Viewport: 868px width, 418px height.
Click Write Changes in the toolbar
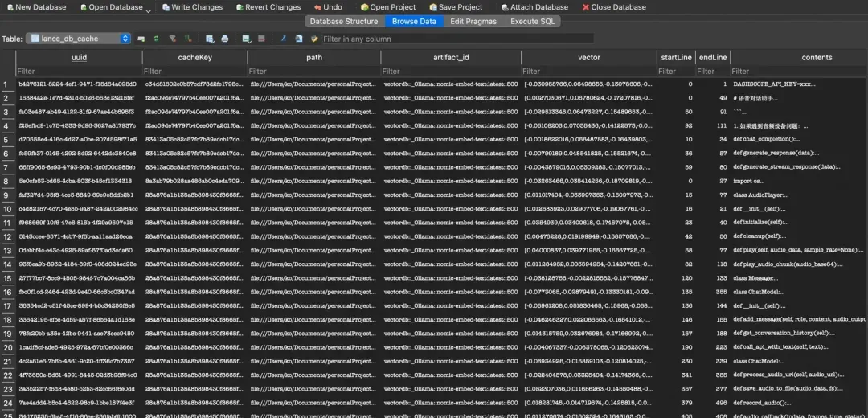(192, 7)
